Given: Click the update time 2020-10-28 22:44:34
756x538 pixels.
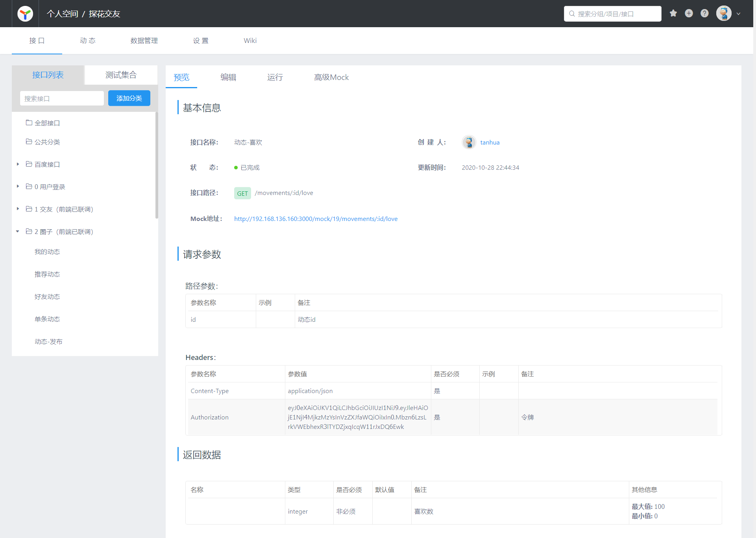Looking at the screenshot, I should (x=490, y=168).
